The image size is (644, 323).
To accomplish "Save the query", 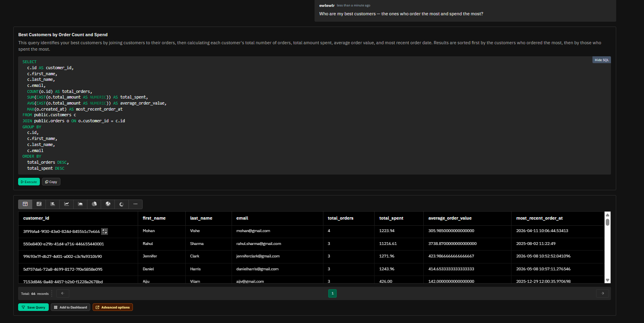I will pos(33,307).
